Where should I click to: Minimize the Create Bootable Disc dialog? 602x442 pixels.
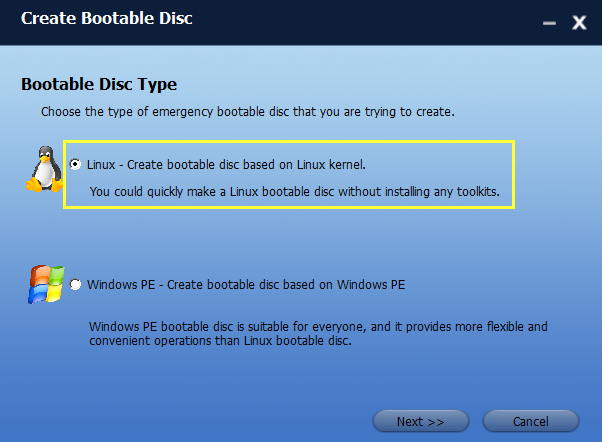(x=548, y=21)
